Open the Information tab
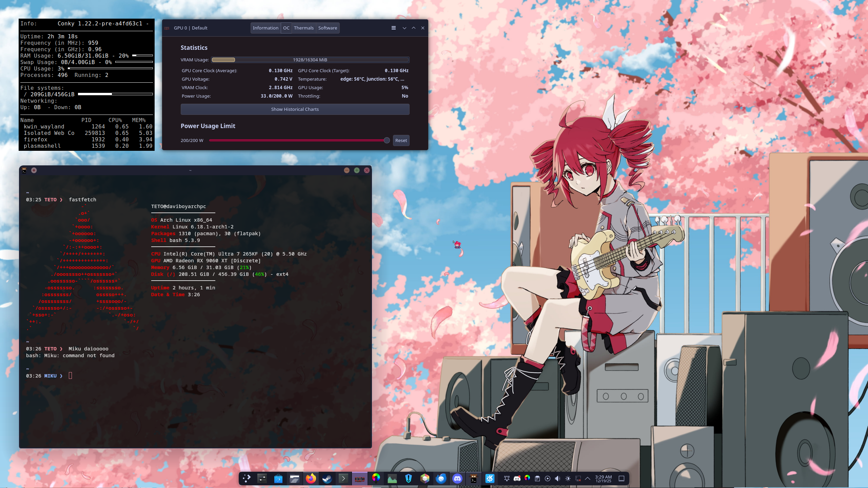 [x=265, y=28]
